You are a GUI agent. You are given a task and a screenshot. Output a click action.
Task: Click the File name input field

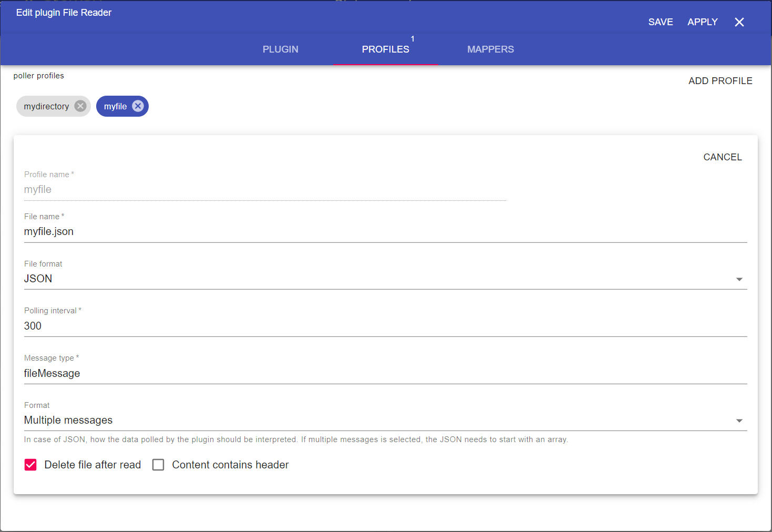pyautogui.click(x=385, y=232)
